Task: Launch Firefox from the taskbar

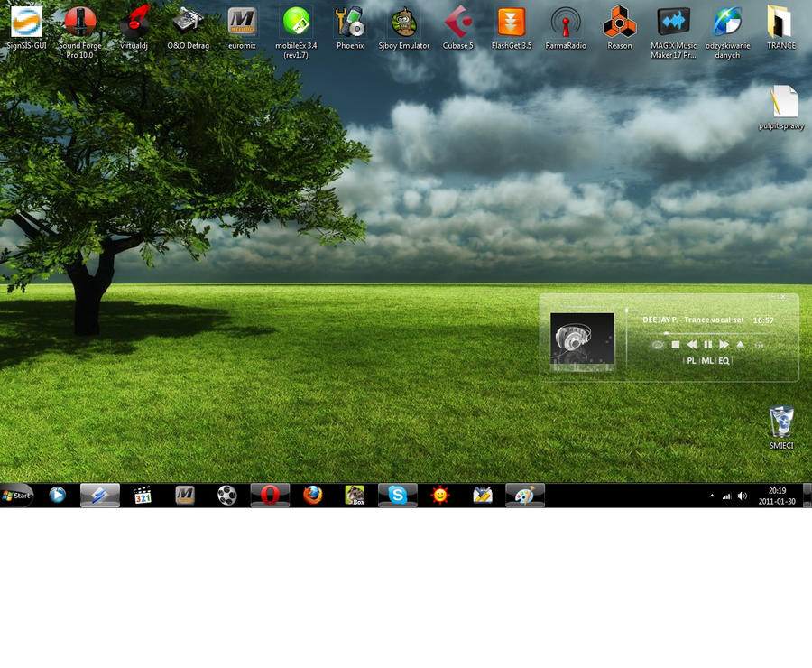Action: click(x=312, y=496)
